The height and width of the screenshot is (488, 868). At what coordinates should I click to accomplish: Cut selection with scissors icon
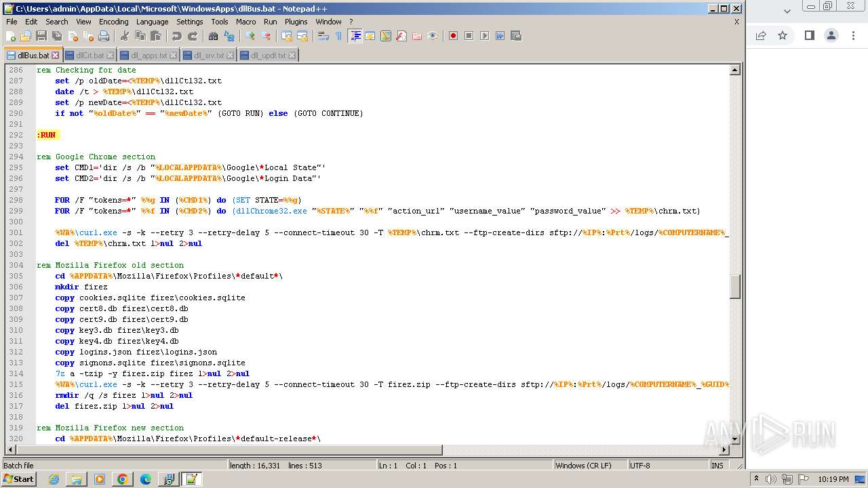point(124,36)
